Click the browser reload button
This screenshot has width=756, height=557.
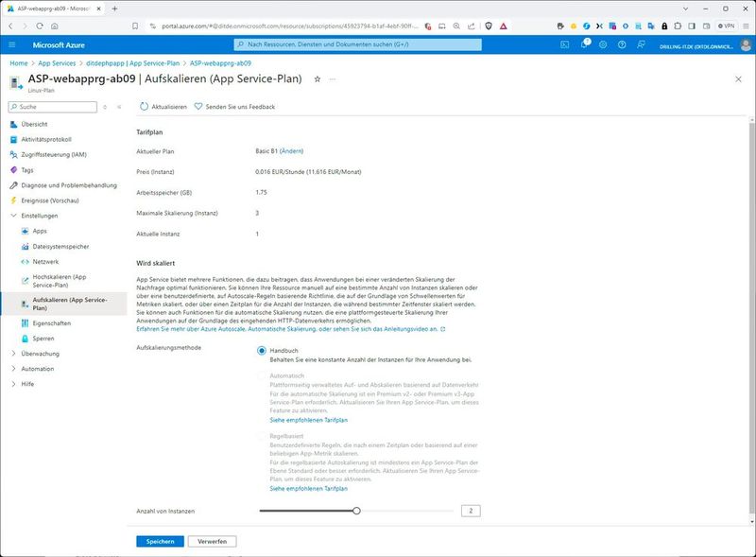[40, 26]
